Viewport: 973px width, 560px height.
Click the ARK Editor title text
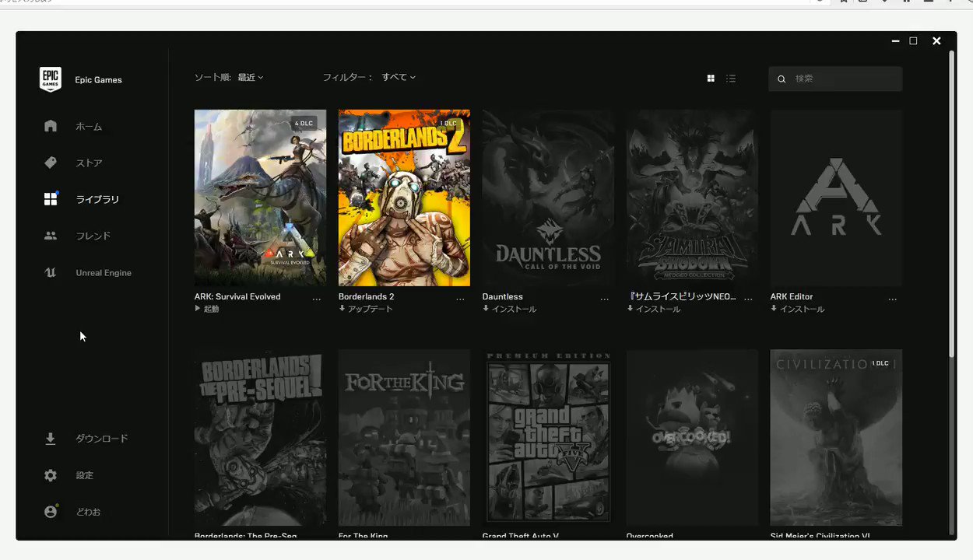point(792,296)
